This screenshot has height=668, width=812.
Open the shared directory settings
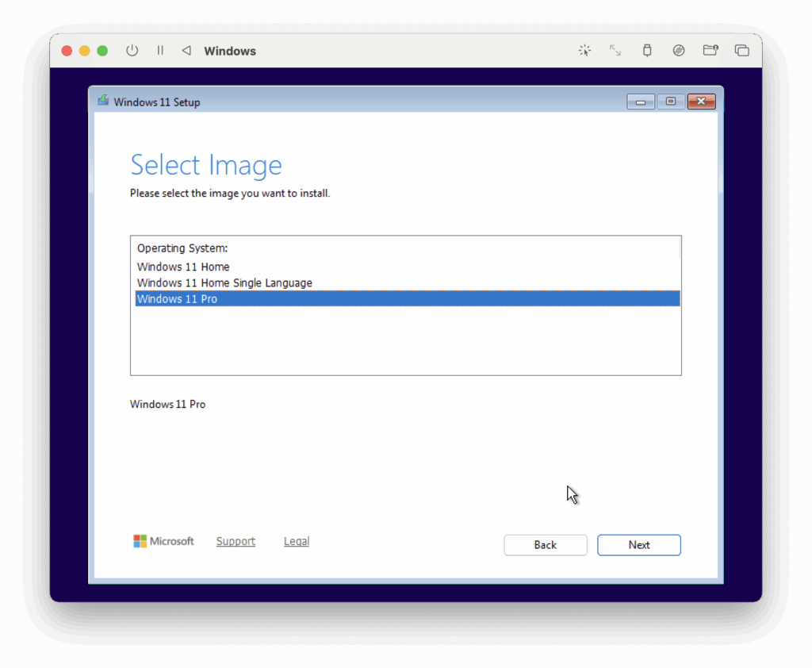(710, 50)
